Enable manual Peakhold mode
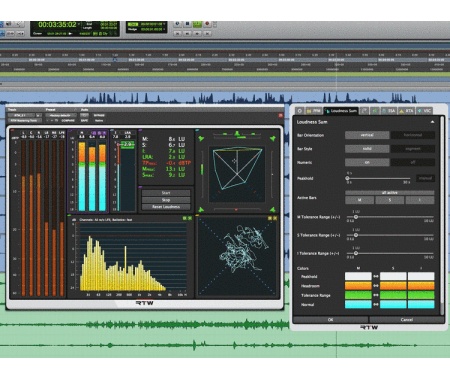This screenshot has height=380, width=450. click(x=425, y=178)
